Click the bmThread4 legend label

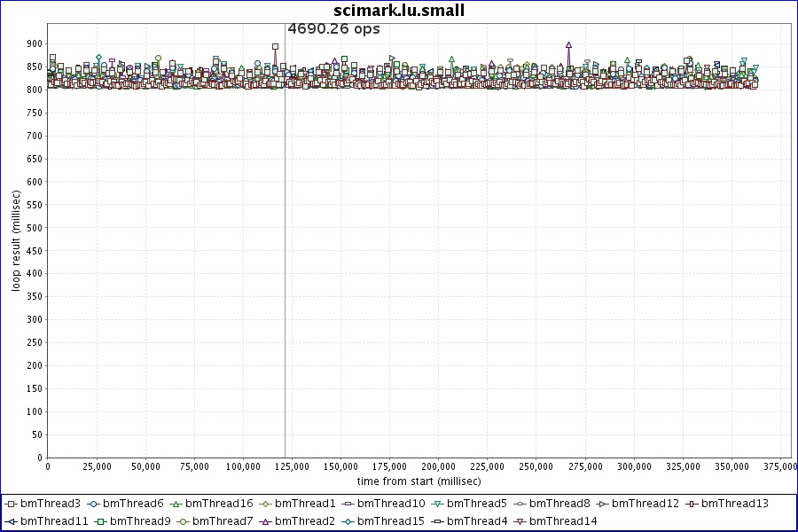pyautogui.click(x=477, y=520)
